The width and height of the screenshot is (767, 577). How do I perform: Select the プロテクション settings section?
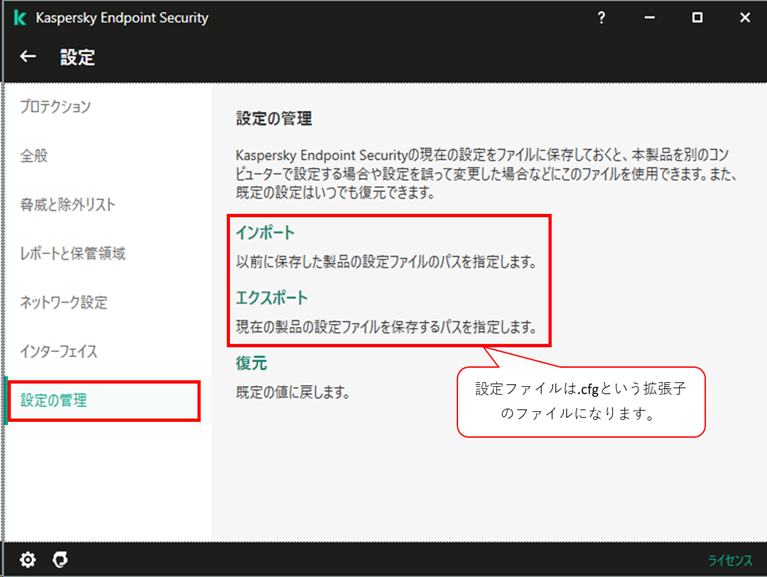pos(55,107)
